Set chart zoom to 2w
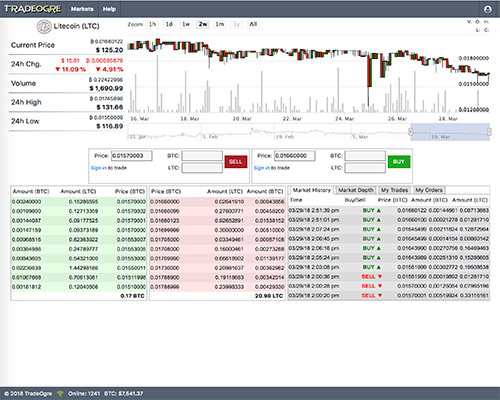The height and width of the screenshot is (400, 500). [203, 24]
